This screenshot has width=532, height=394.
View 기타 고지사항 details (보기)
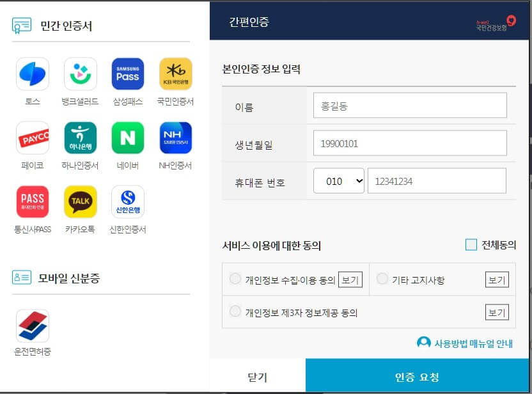(x=497, y=280)
